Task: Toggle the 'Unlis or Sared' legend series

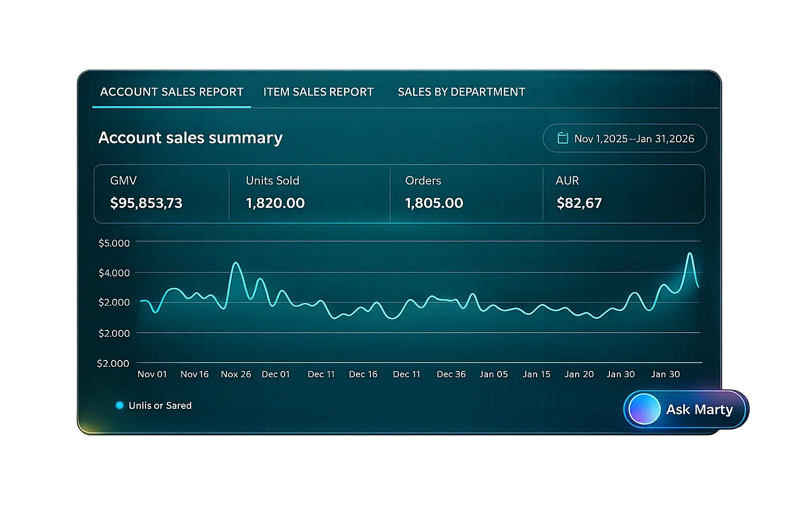Action: pyautogui.click(x=160, y=406)
